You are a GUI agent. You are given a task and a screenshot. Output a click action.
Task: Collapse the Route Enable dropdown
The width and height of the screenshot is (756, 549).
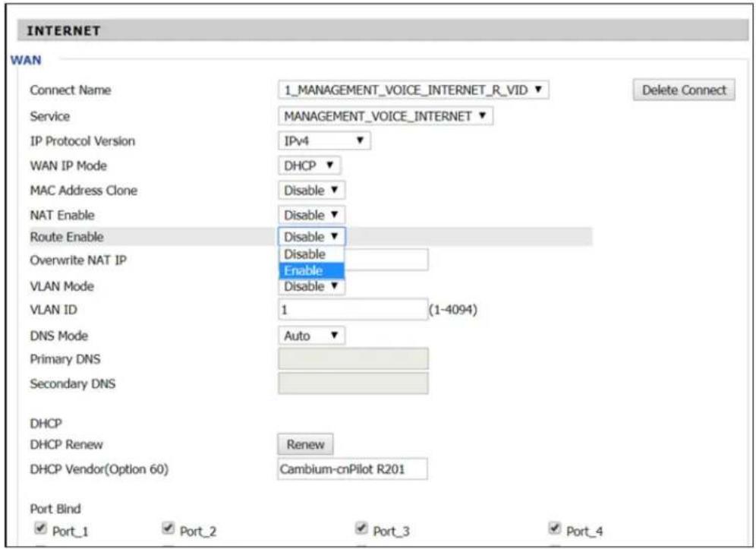click(311, 237)
